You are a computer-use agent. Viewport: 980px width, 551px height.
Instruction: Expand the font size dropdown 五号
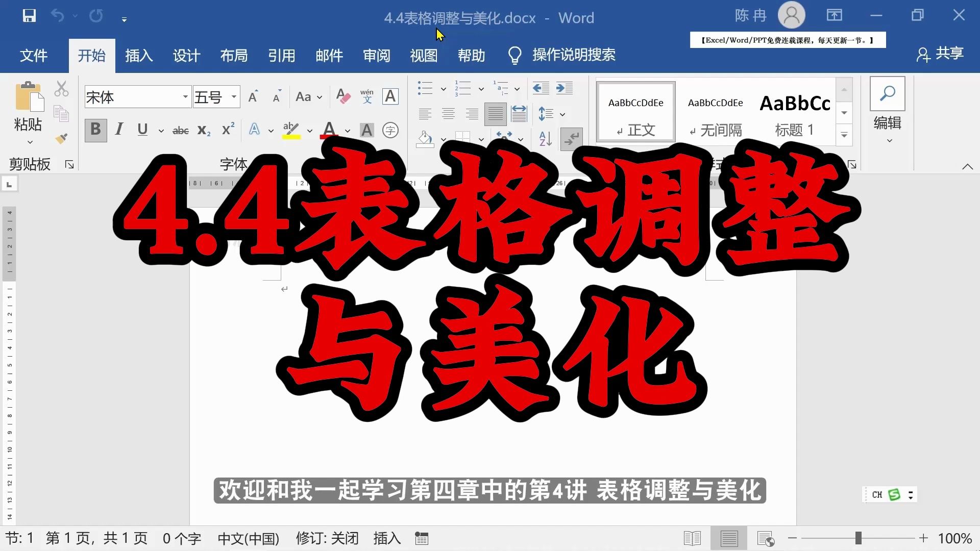coord(234,97)
